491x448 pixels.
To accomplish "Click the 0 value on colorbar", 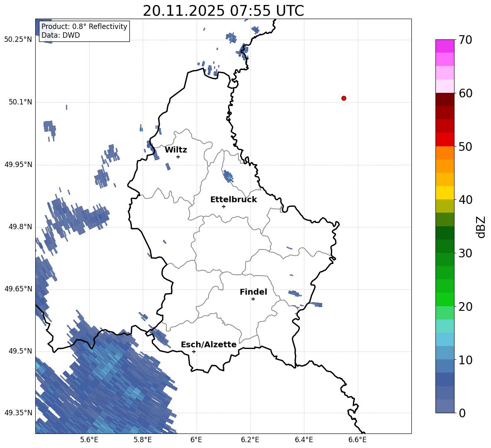I will coord(462,413).
